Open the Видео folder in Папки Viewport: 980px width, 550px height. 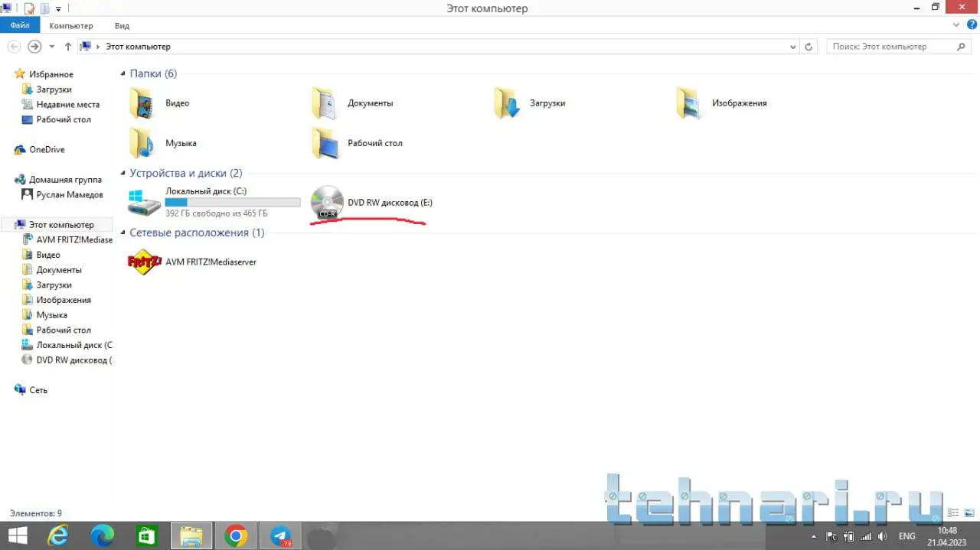pyautogui.click(x=159, y=103)
